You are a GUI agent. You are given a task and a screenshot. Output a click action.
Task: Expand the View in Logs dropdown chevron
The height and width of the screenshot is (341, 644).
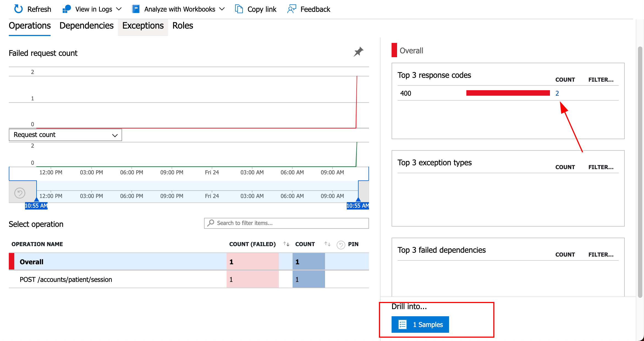119,9
